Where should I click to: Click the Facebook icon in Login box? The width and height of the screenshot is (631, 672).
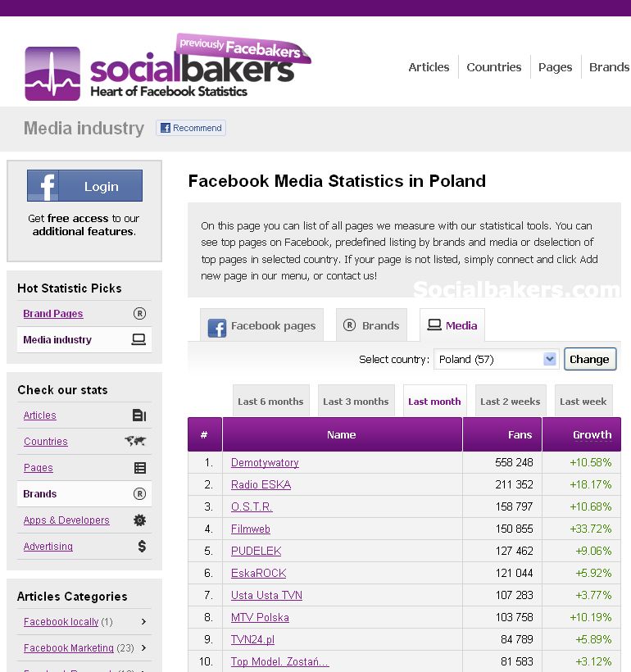(x=43, y=186)
